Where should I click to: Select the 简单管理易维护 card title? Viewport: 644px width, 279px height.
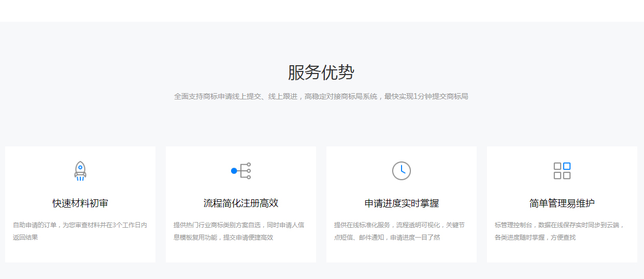[x=562, y=203]
